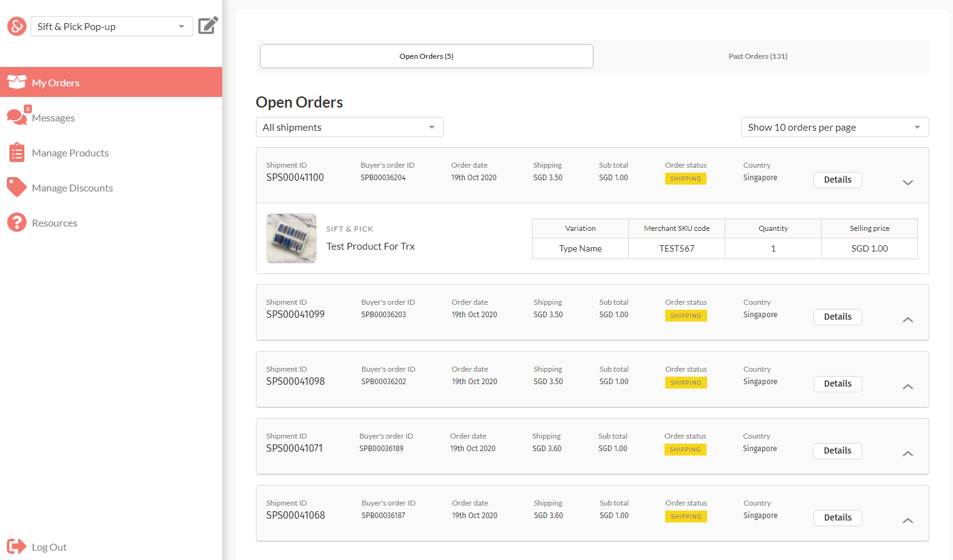Click SHIPPING status badge for SPS00041098

686,383
